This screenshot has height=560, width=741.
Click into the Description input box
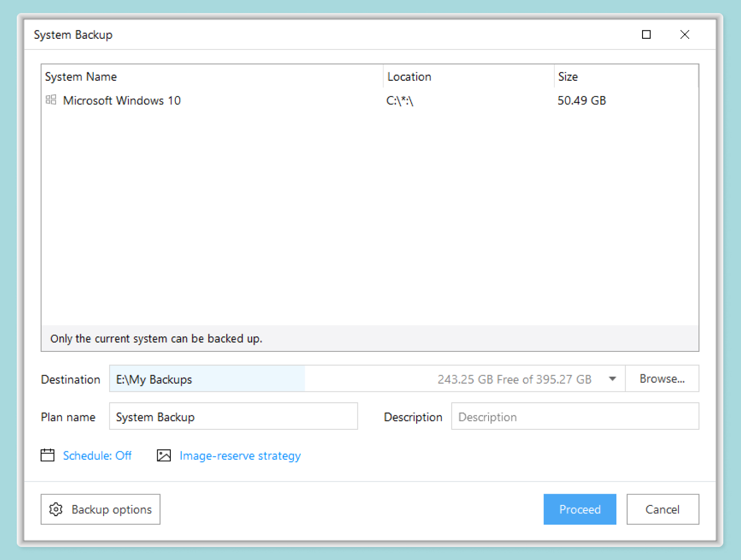(574, 416)
